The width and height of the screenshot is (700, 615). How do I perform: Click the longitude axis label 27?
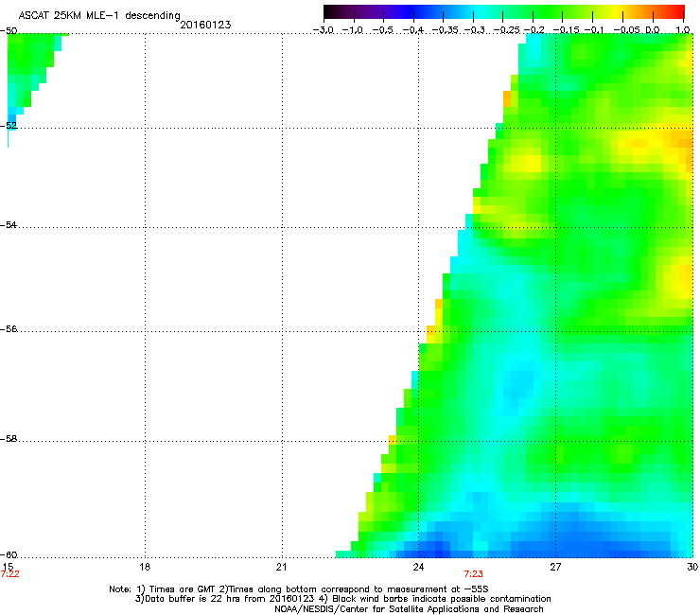coord(555,567)
